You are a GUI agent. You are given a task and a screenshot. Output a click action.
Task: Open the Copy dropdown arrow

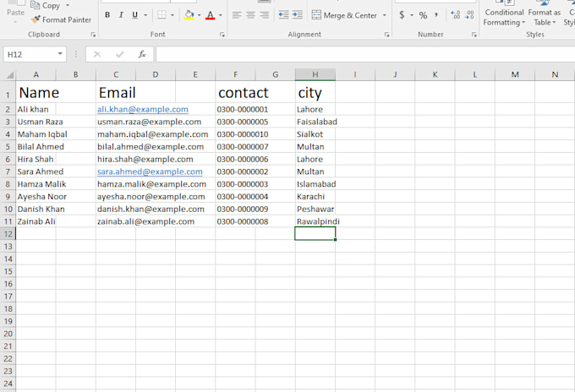[x=68, y=6]
